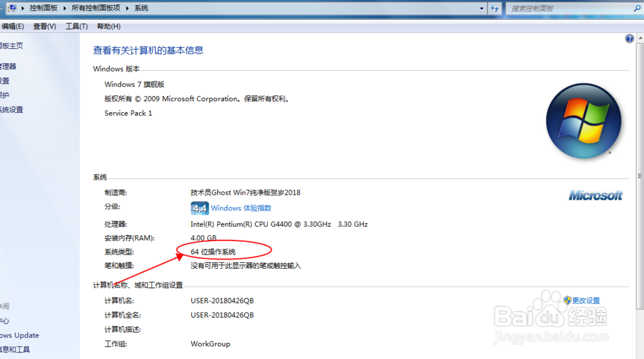Click the USER-20180426QB value beside 计算机名
This screenshot has width=644, height=359.
click(222, 300)
